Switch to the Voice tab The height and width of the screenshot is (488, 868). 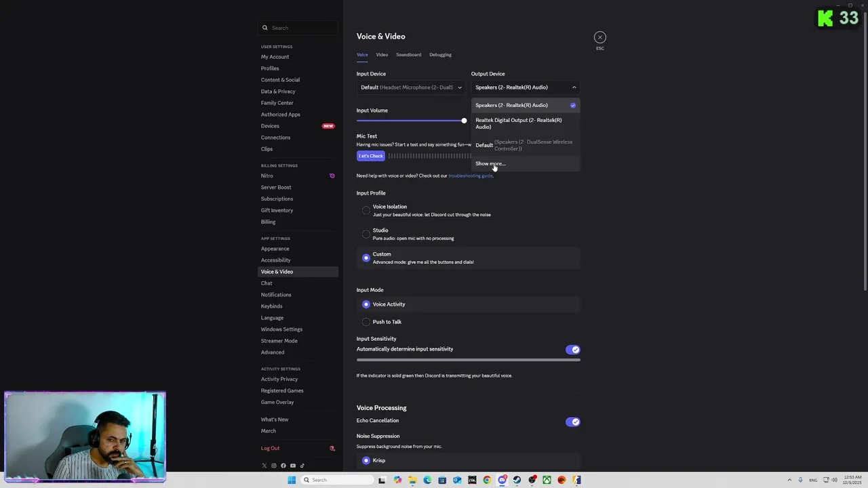tap(362, 55)
